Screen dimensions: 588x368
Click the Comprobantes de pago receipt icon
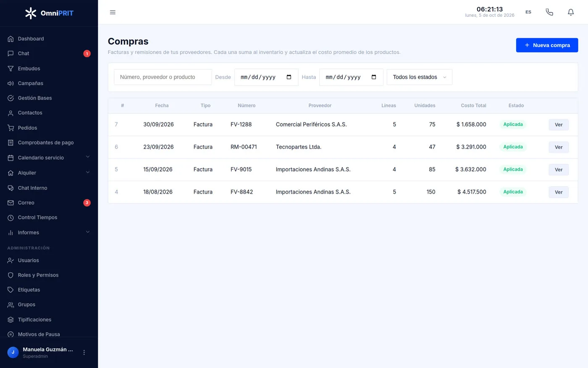pyautogui.click(x=11, y=142)
